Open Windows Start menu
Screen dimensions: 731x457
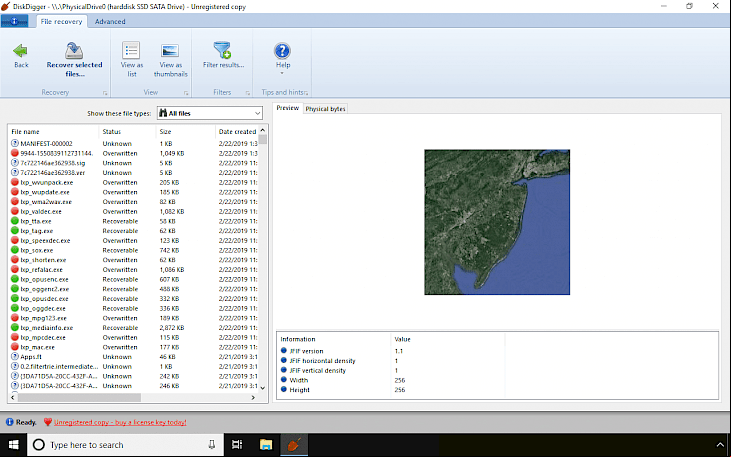click(13, 445)
